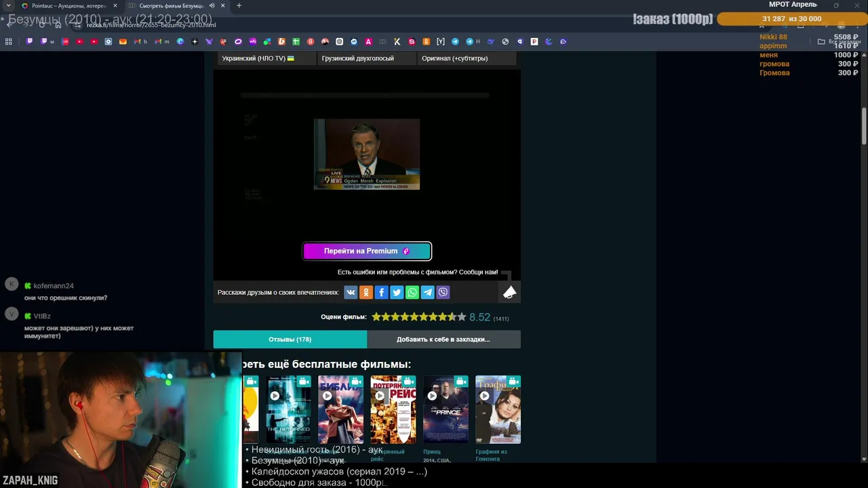The width and height of the screenshot is (868, 488).
Task: Open the Gmail bookmark labeled b
Action: (140, 41)
